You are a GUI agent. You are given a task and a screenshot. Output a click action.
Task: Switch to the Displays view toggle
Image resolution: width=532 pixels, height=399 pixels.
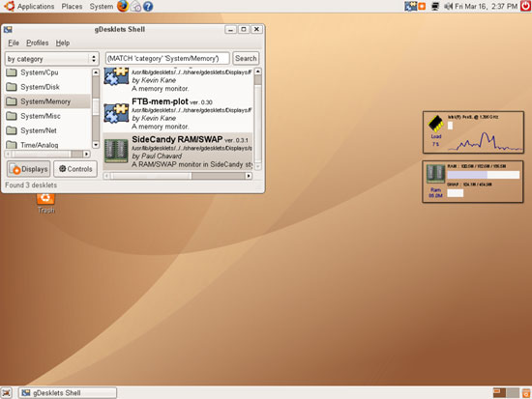coord(29,169)
